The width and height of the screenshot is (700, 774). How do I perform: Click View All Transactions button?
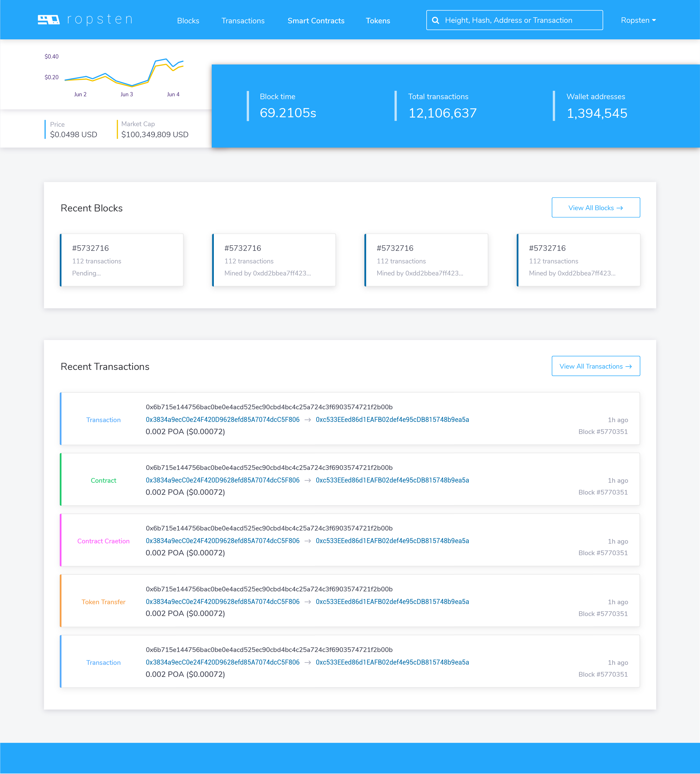click(596, 366)
